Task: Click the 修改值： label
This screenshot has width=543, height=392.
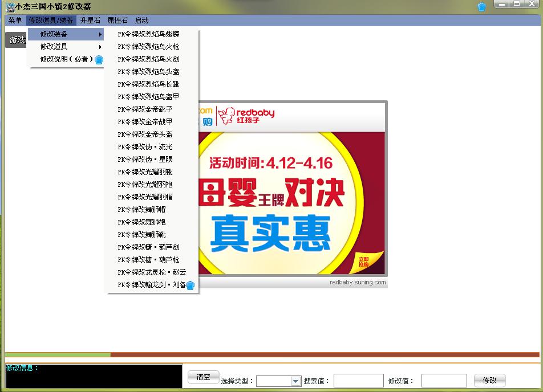Action: pos(401,381)
